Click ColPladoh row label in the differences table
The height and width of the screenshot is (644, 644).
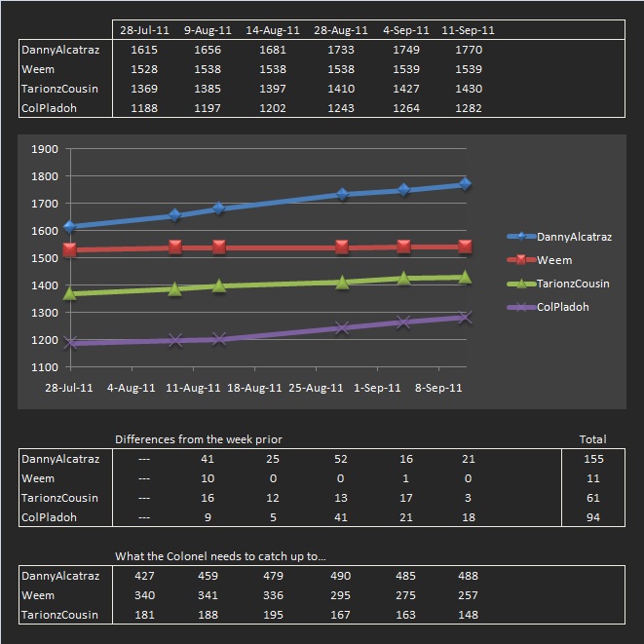coord(49,517)
